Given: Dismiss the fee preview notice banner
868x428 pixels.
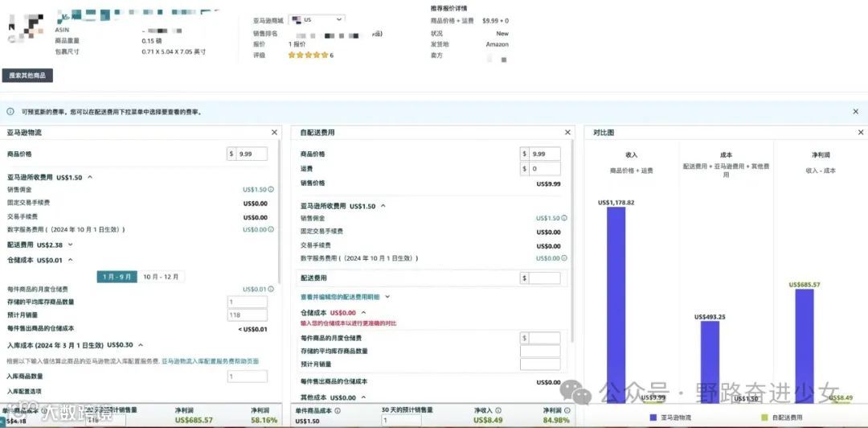Looking at the screenshot, I should pyautogui.click(x=856, y=112).
